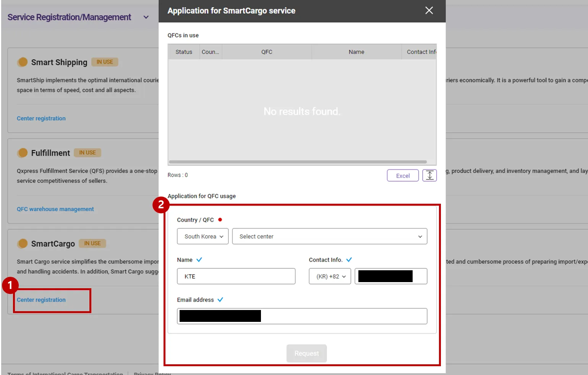
Task: Click the SmartCargo orange circle icon
Action: 23,244
